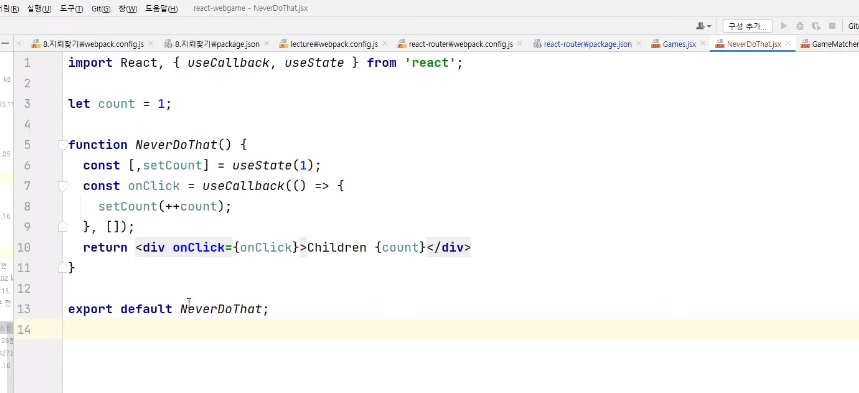The image size is (859, 393).
Task: Hide the tool window with minus icon
Action: [5, 44]
